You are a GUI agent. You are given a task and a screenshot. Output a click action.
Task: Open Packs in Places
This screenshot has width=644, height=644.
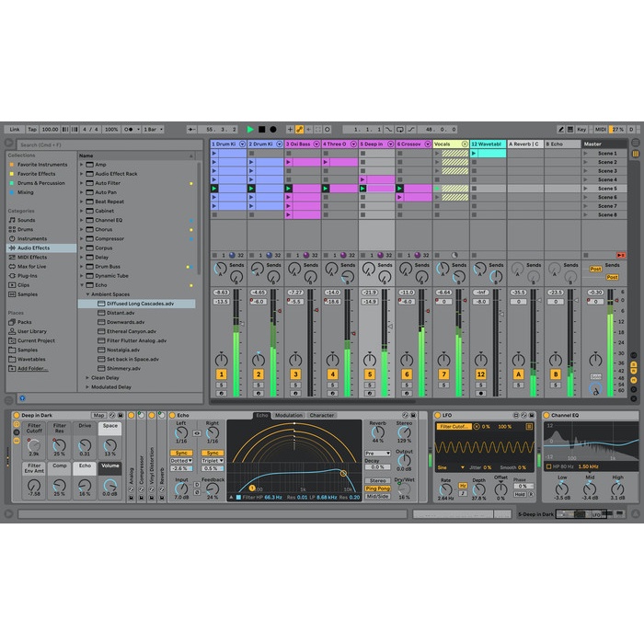click(24, 322)
